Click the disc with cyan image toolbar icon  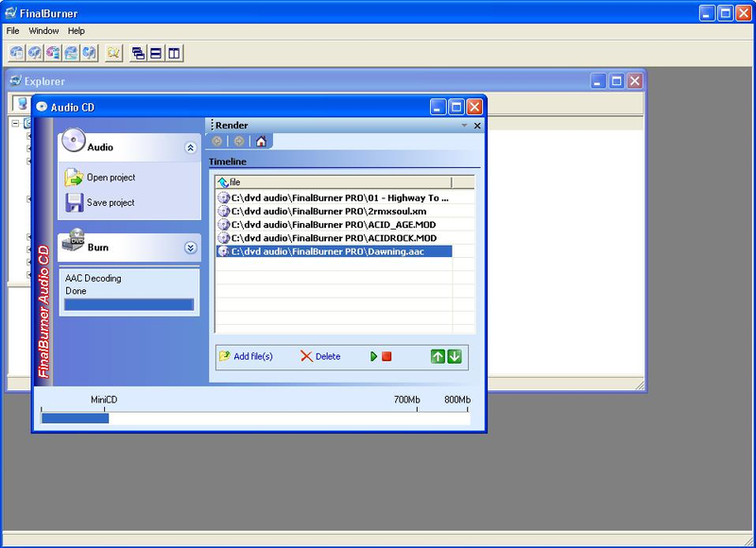(72, 53)
